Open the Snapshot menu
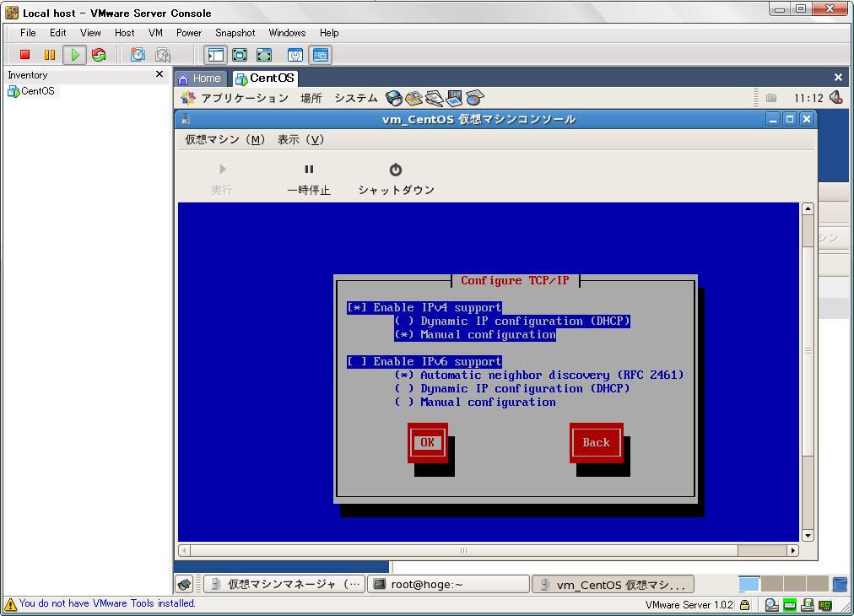 tap(235, 33)
